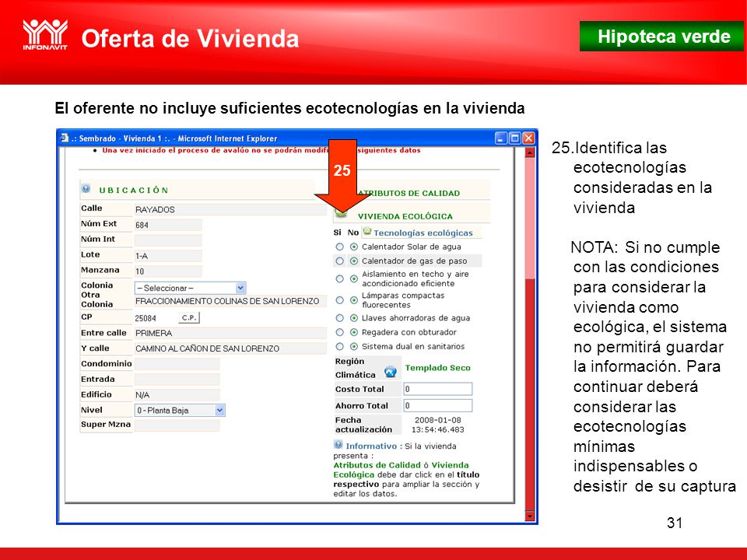Click the red warning text about avalúo
747x560 pixels.
pyautogui.click(x=261, y=150)
